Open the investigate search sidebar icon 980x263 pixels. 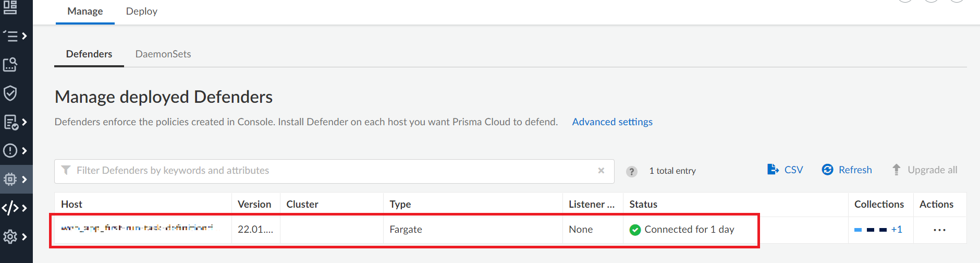[x=10, y=65]
